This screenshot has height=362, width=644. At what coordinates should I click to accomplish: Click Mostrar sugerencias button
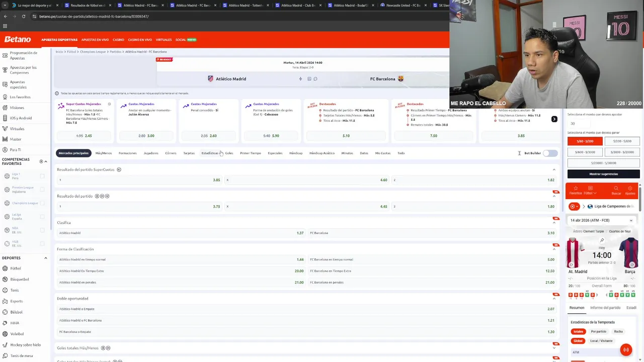pyautogui.click(x=603, y=174)
